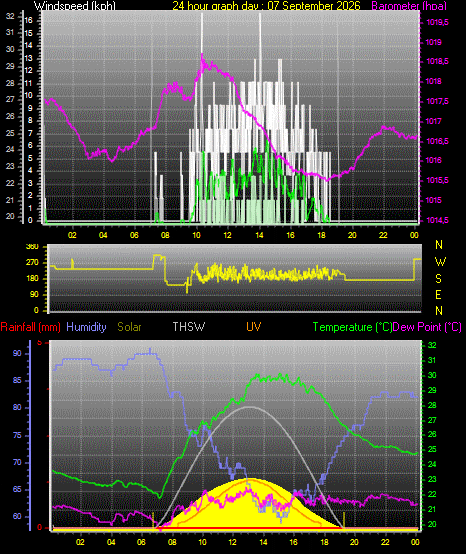Click hour 14 under the windspeed graph

click(x=259, y=235)
